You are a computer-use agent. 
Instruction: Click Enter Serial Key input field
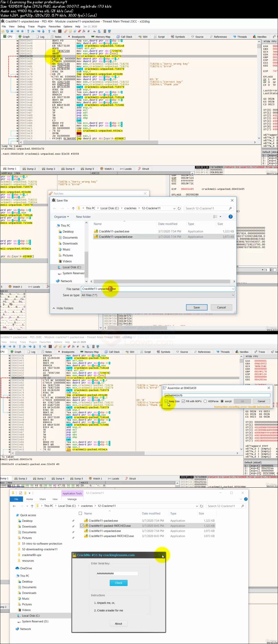coord(117,573)
